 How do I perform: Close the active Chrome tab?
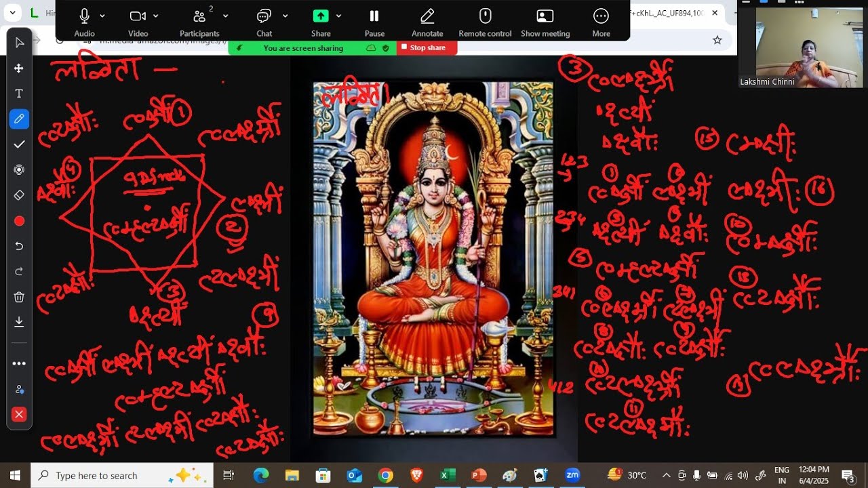pos(715,13)
